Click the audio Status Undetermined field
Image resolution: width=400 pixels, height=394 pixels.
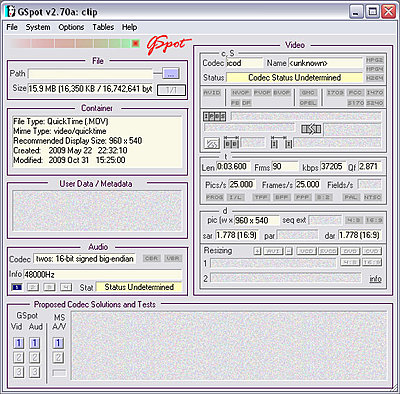(139, 287)
